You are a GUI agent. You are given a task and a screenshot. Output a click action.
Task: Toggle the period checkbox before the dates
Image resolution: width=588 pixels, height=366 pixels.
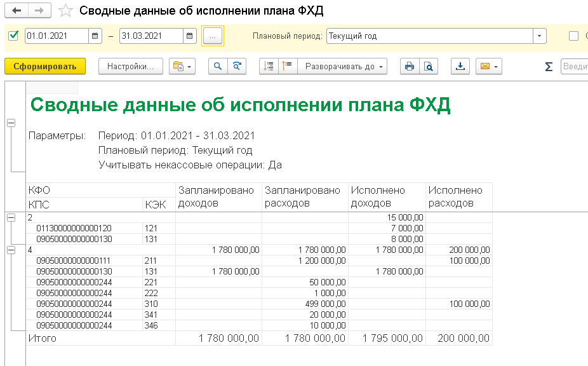tap(13, 36)
